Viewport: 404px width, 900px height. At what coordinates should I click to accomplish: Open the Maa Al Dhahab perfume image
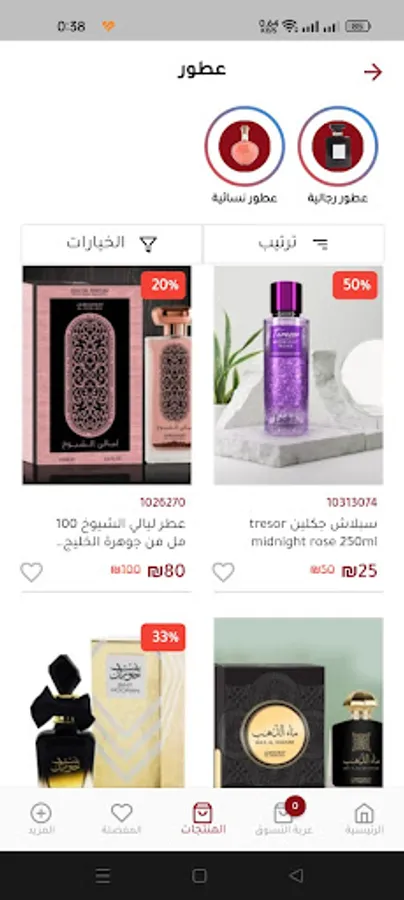pyautogui.click(x=298, y=703)
